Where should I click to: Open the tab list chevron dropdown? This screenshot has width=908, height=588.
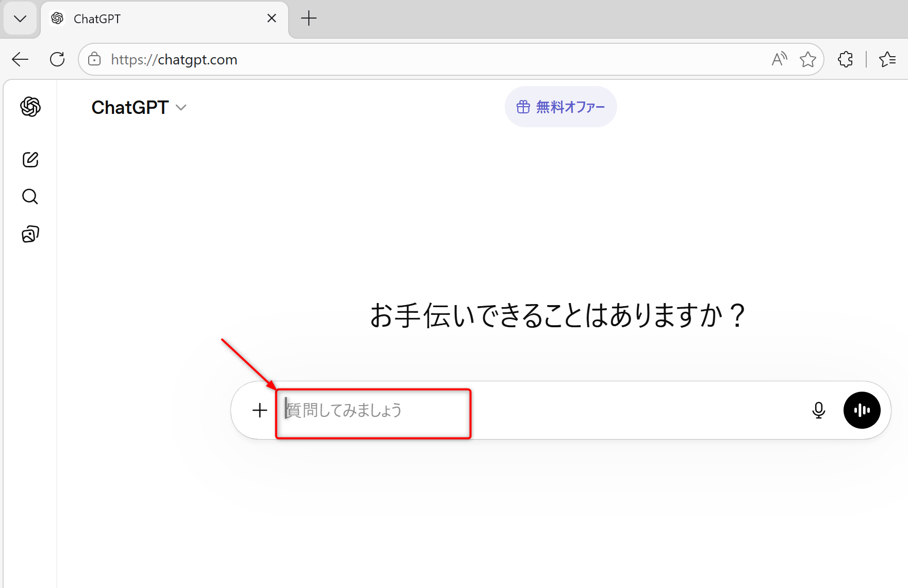pos(20,19)
